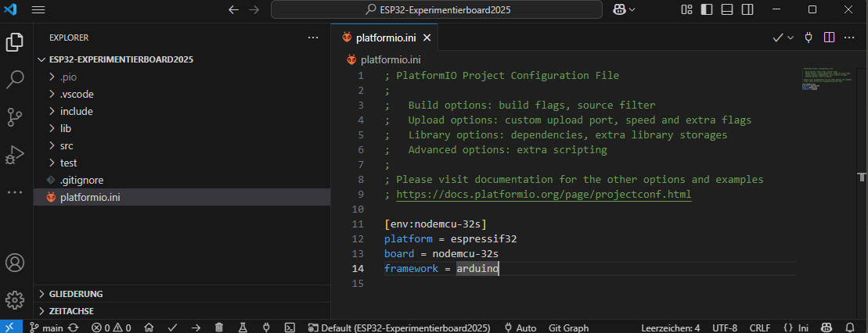Image resolution: width=868 pixels, height=333 pixels.
Task: Open the Source Control view
Action: click(15, 117)
